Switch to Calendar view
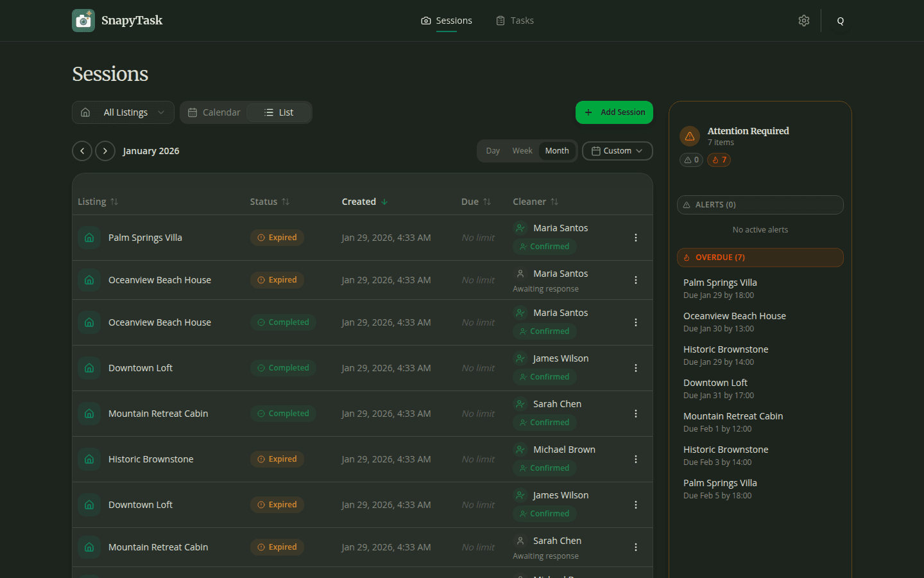924x578 pixels. coord(212,112)
